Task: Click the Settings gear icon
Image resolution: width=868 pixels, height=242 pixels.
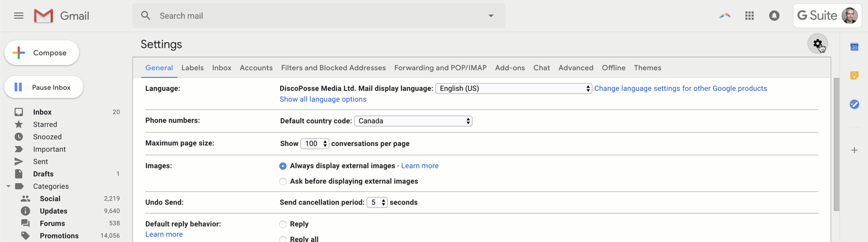Action: 817,44
